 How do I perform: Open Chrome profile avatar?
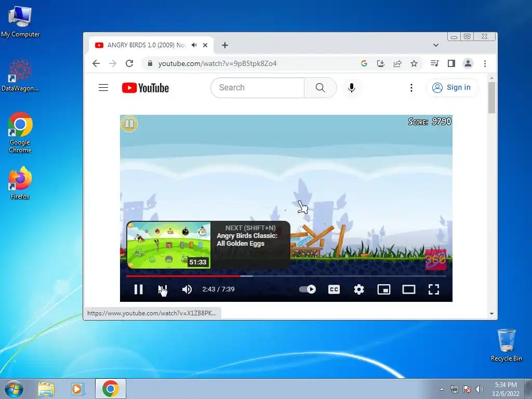pos(468,63)
